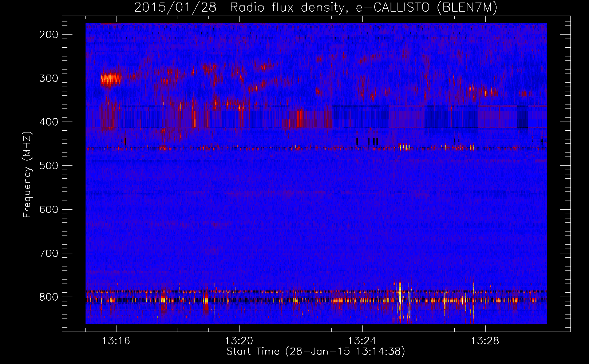Click the bright yellow burst near 300 MHz at 13:16

pyautogui.click(x=111, y=78)
